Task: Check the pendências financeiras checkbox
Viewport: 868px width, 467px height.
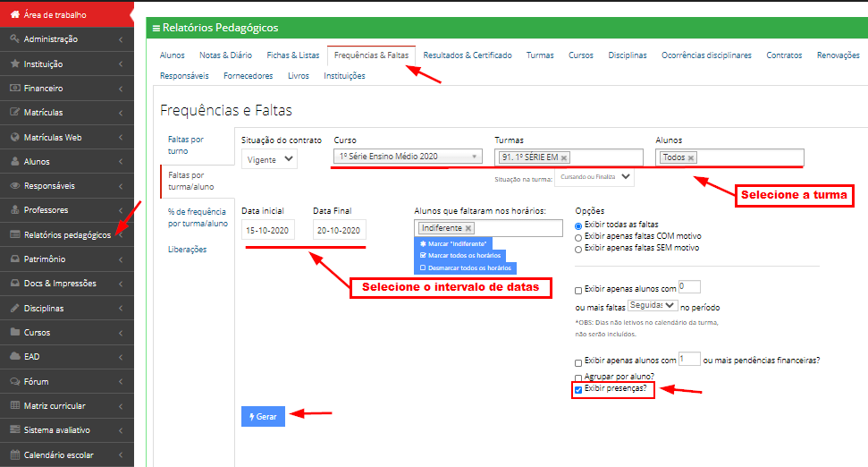Action: click(x=578, y=363)
